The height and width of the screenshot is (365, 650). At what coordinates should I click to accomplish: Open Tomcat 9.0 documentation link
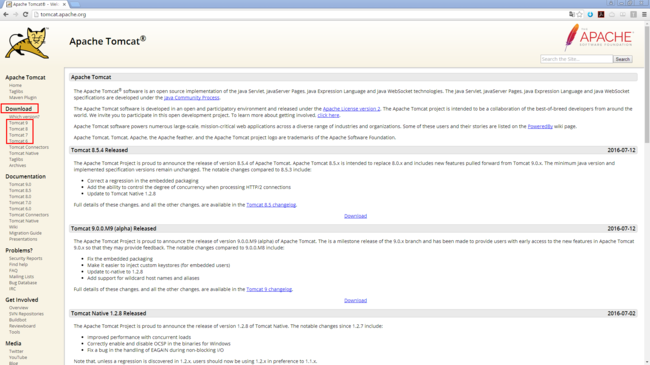(x=20, y=185)
